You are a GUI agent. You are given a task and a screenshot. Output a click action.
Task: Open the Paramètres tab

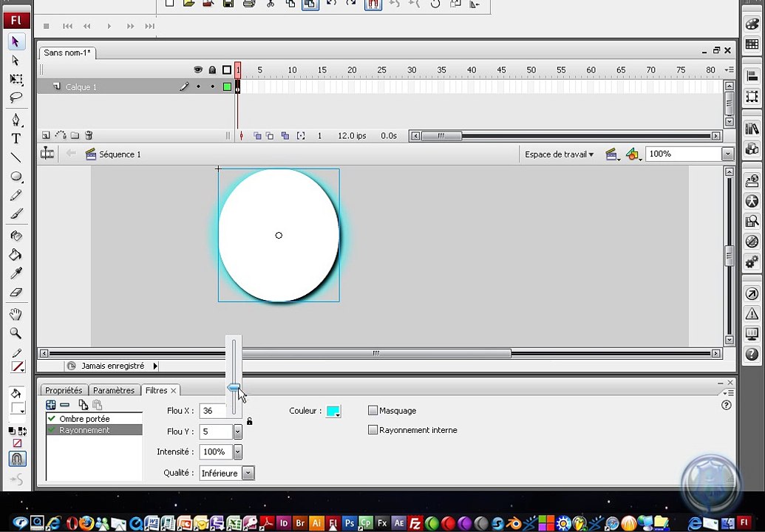pos(114,390)
